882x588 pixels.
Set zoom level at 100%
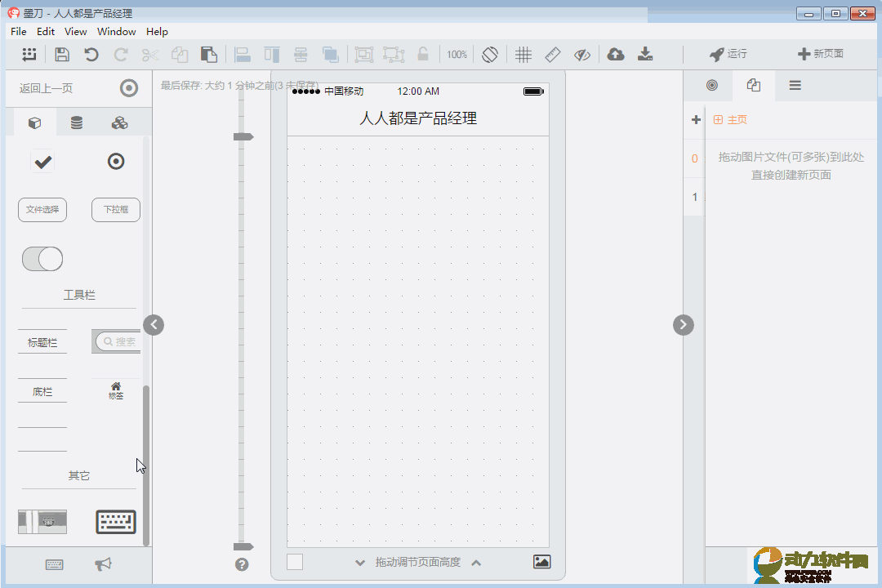coord(457,55)
